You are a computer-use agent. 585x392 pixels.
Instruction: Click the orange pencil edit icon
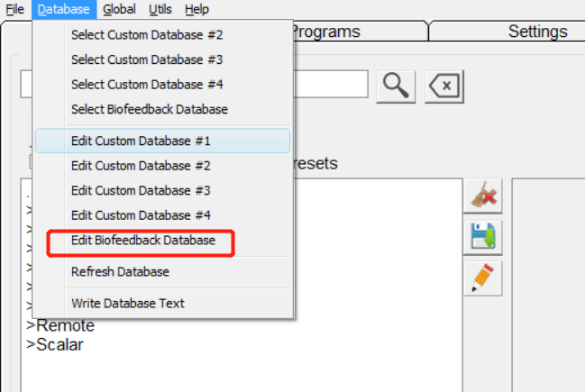point(483,278)
